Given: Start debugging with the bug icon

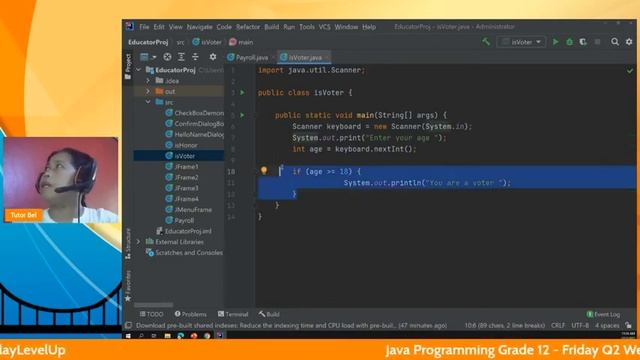Looking at the screenshot, I should [569, 42].
